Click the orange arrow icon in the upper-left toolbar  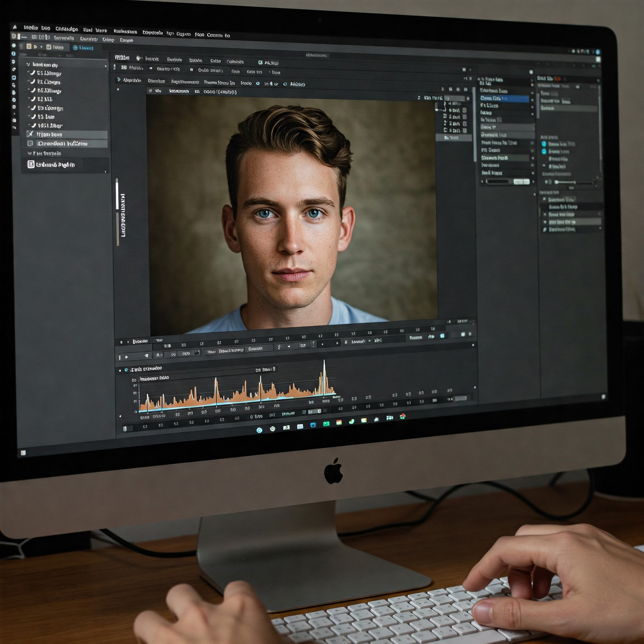point(35,47)
